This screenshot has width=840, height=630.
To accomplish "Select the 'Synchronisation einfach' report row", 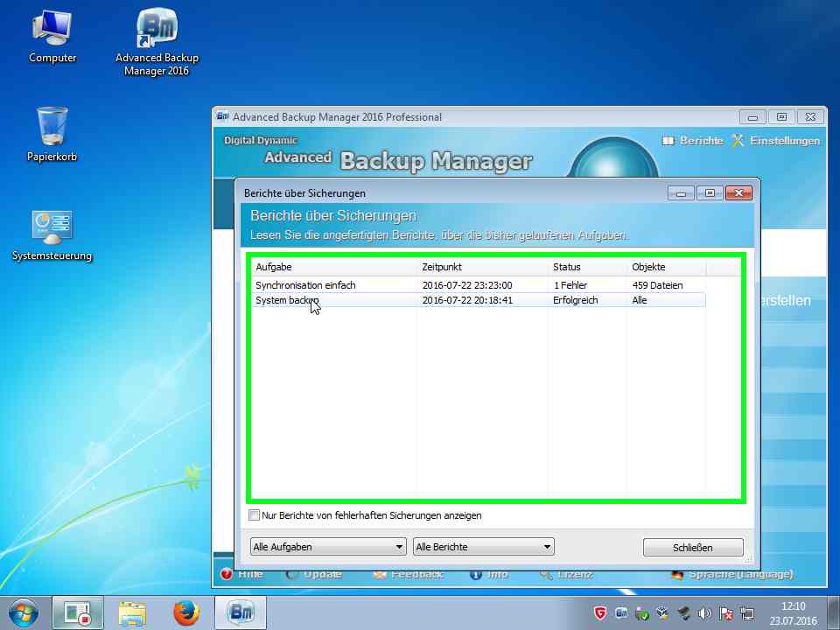I will [479, 285].
